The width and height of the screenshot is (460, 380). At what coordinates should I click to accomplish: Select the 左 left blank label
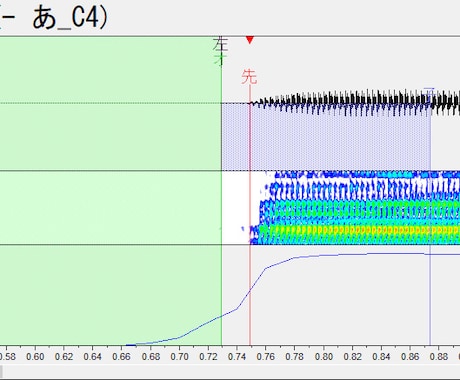[x=221, y=44]
